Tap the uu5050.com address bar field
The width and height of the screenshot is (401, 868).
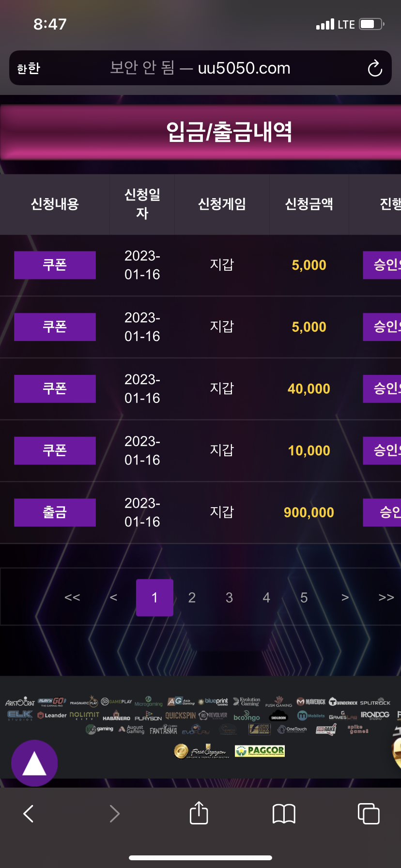pyautogui.click(x=200, y=68)
